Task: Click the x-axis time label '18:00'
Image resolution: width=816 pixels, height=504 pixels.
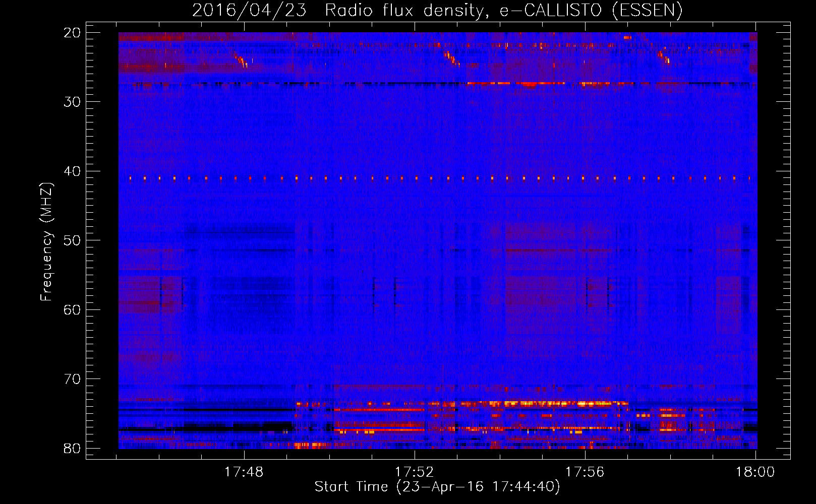Action: coord(755,472)
